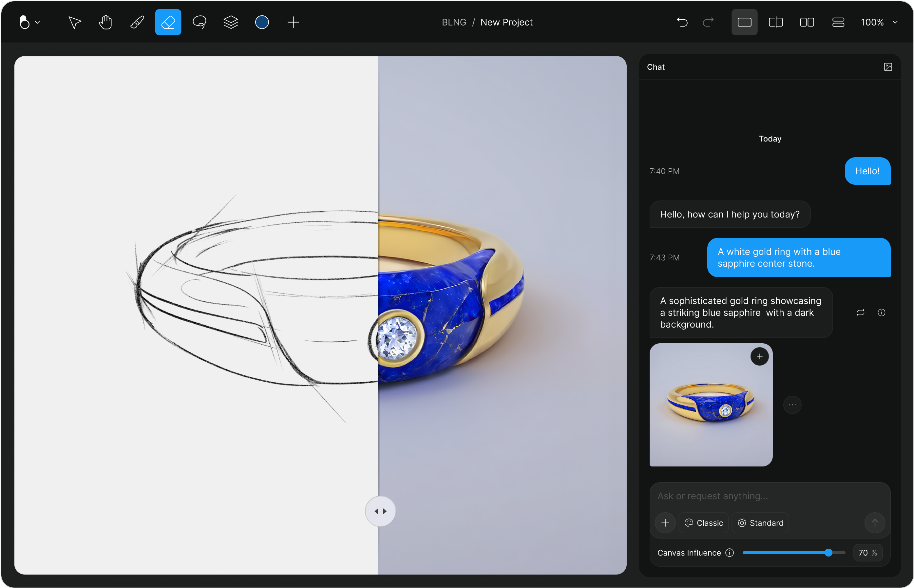Open the Classic style selector
The width and height of the screenshot is (914, 588).
click(704, 523)
